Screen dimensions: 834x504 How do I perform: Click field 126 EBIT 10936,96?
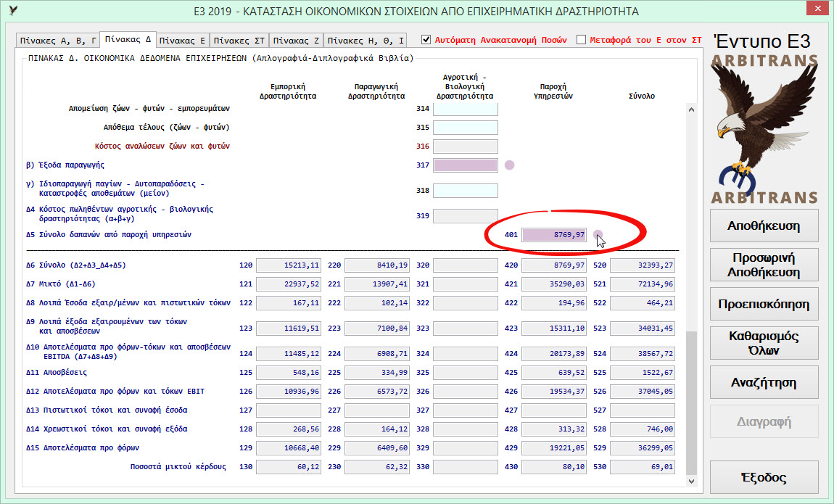click(289, 392)
